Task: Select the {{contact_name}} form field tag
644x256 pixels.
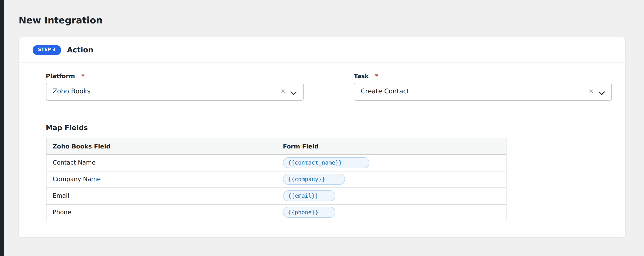Action: click(x=326, y=163)
